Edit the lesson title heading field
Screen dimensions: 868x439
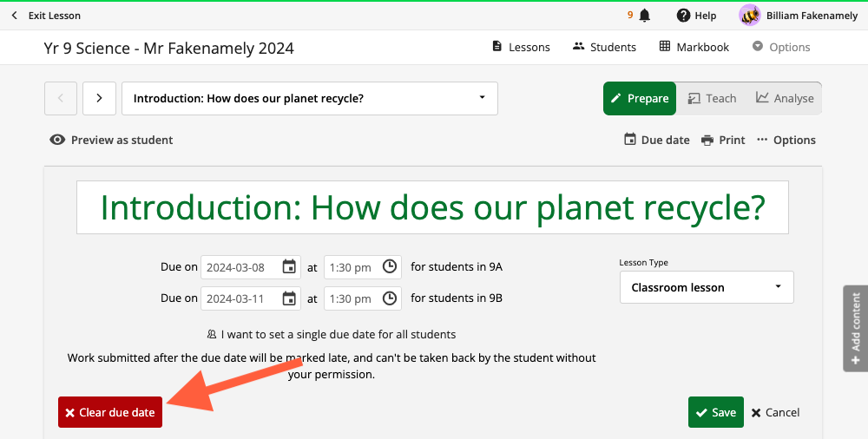[432, 207]
